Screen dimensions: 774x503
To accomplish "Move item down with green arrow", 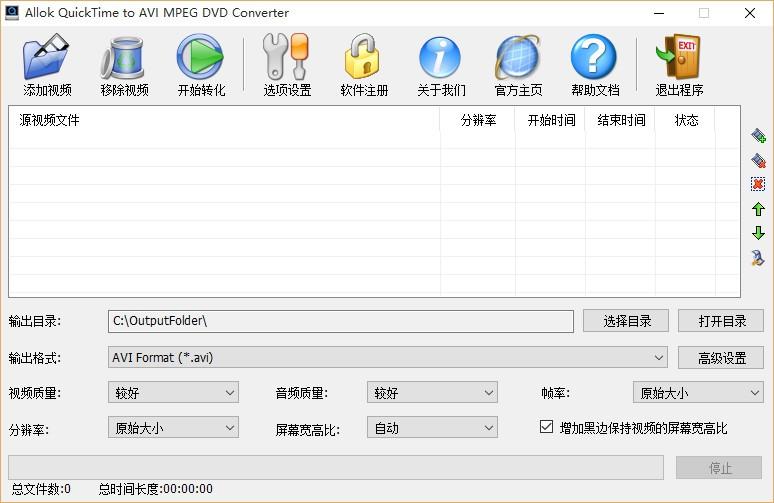I will pos(758,233).
